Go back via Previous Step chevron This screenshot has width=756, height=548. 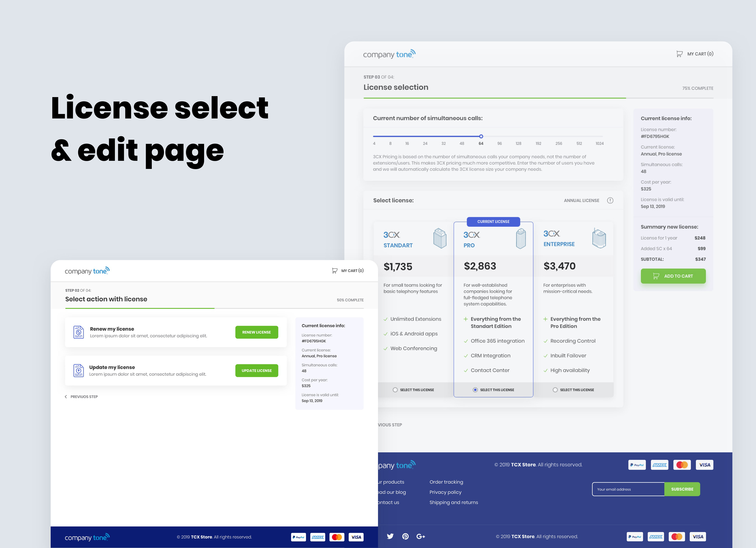click(66, 397)
